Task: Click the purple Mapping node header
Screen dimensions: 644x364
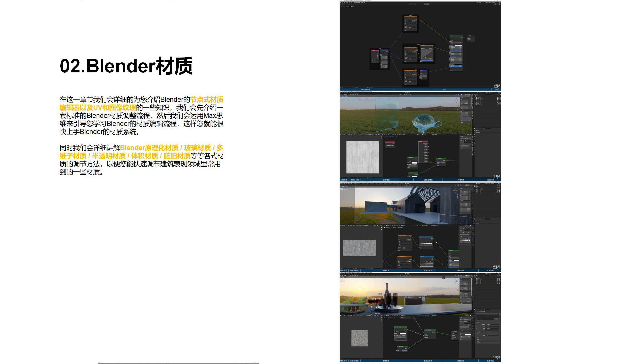Action: (x=384, y=50)
